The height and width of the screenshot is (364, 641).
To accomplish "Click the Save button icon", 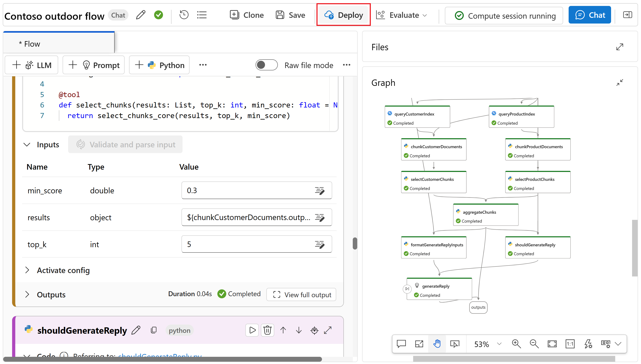I will pyautogui.click(x=280, y=15).
